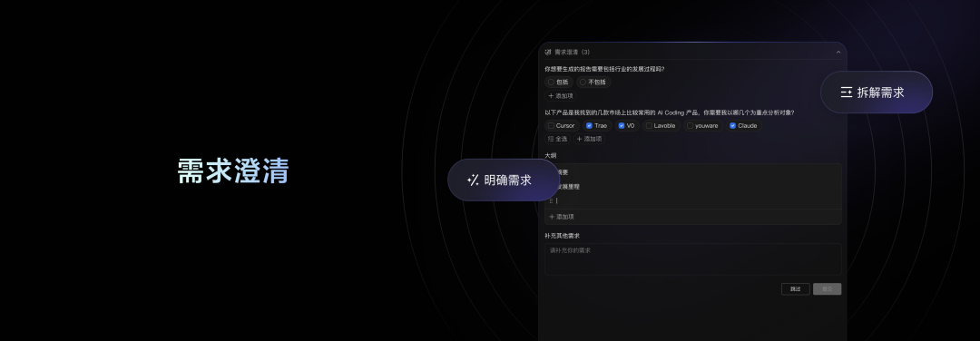Click 添加项 below the 包括 option

tap(560, 96)
